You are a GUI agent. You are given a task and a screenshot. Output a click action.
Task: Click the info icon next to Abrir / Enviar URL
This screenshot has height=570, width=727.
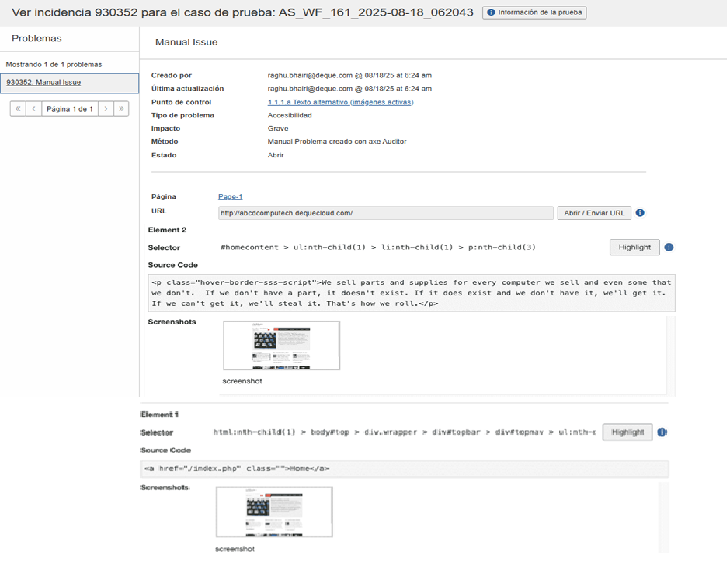640,213
